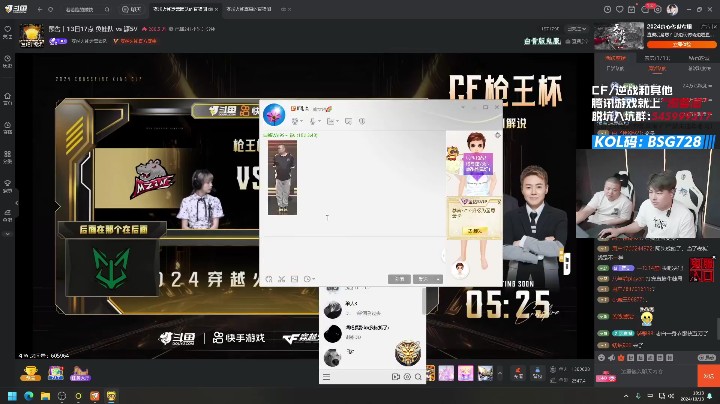Click the magnifier icon in the search box
720x404 pixels.
point(107,9)
